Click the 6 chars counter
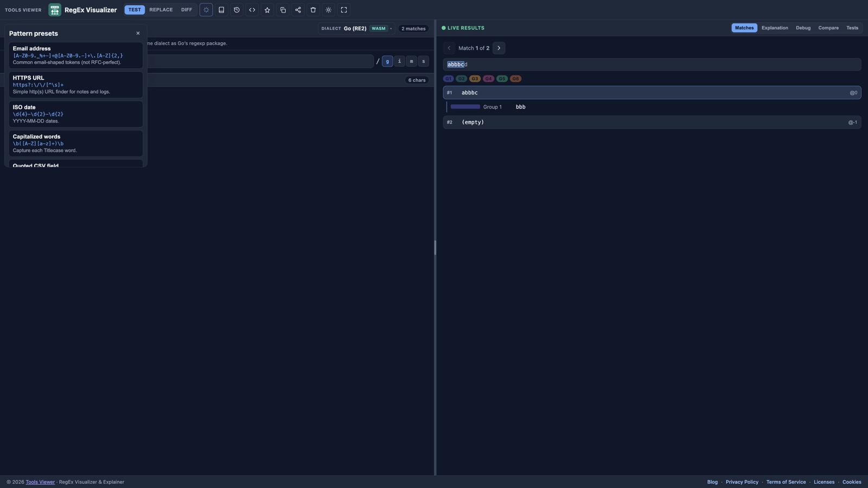The height and width of the screenshot is (488, 868). coord(417,80)
